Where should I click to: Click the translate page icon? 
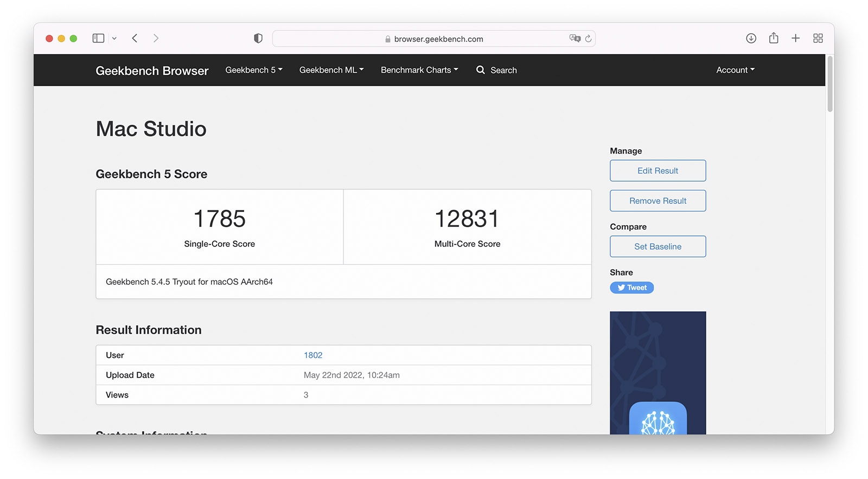tap(575, 38)
